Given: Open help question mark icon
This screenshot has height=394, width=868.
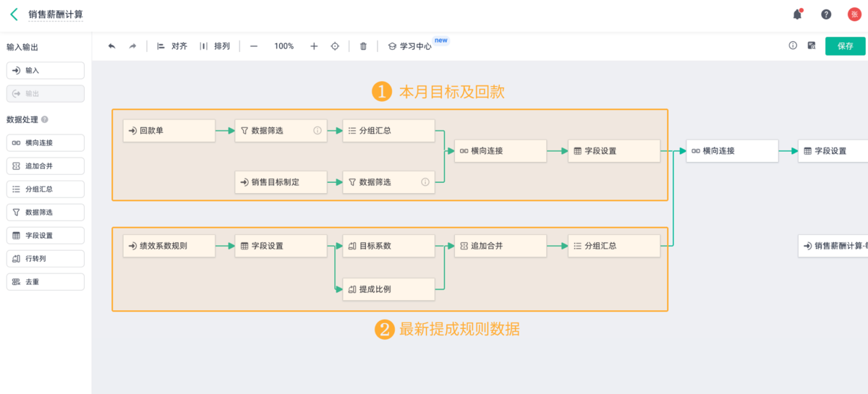Looking at the screenshot, I should coord(826,14).
